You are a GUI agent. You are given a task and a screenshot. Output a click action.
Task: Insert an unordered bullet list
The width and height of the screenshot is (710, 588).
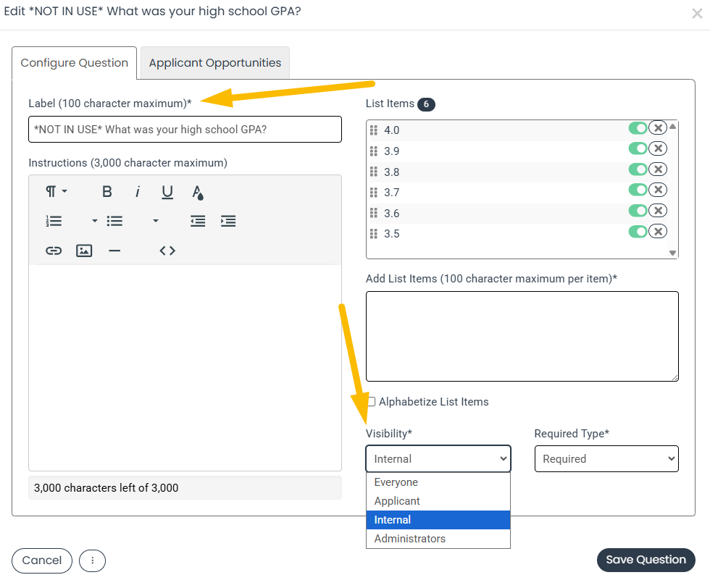click(114, 221)
